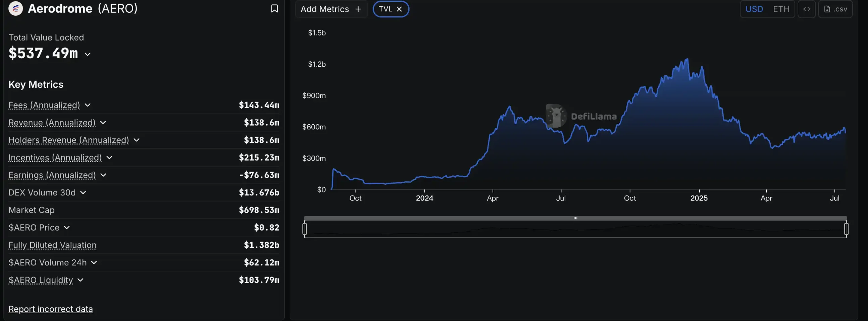Download chart data as .csv

tap(835, 9)
